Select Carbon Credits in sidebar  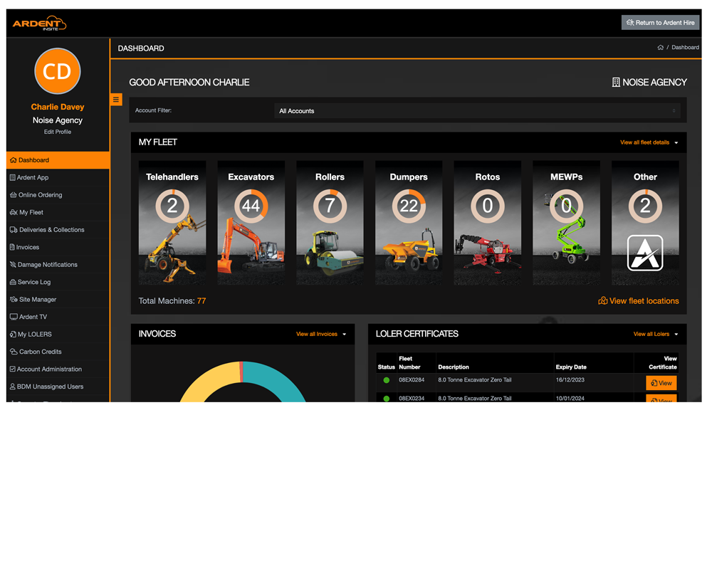(x=58, y=352)
